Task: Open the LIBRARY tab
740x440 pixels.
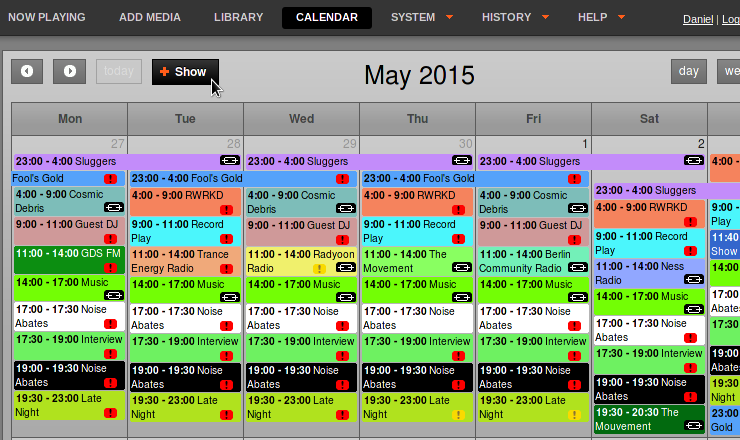Action: pyautogui.click(x=238, y=17)
